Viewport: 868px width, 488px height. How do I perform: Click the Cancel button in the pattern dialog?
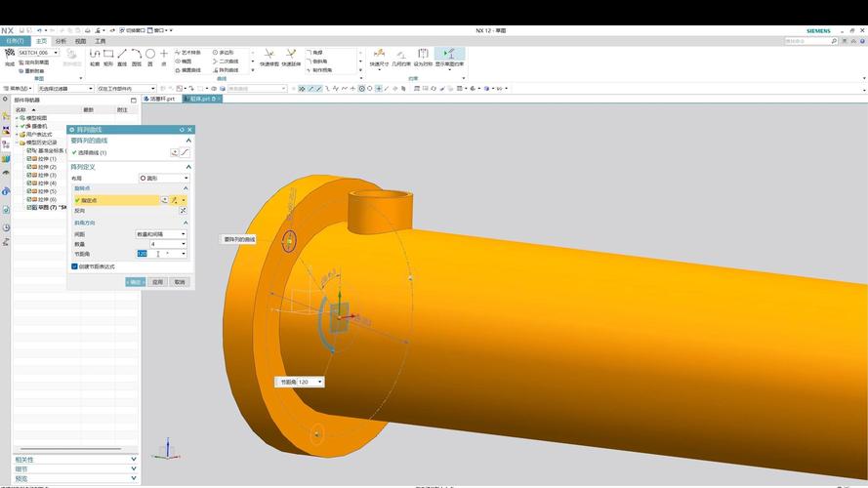pyautogui.click(x=180, y=282)
